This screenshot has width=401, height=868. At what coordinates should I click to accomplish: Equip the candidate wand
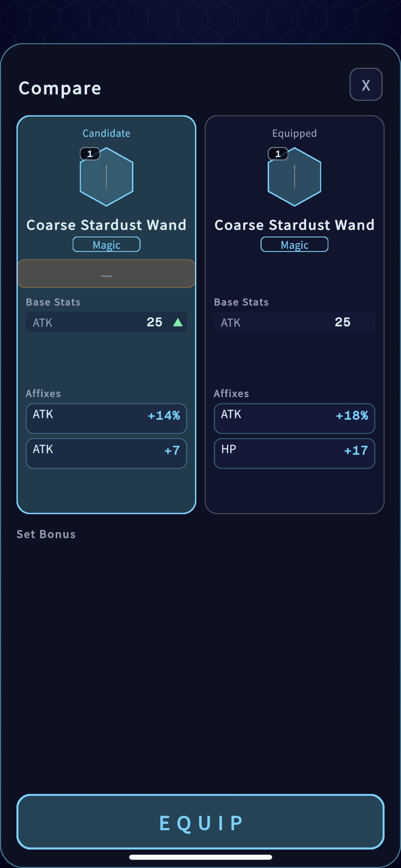(x=200, y=822)
